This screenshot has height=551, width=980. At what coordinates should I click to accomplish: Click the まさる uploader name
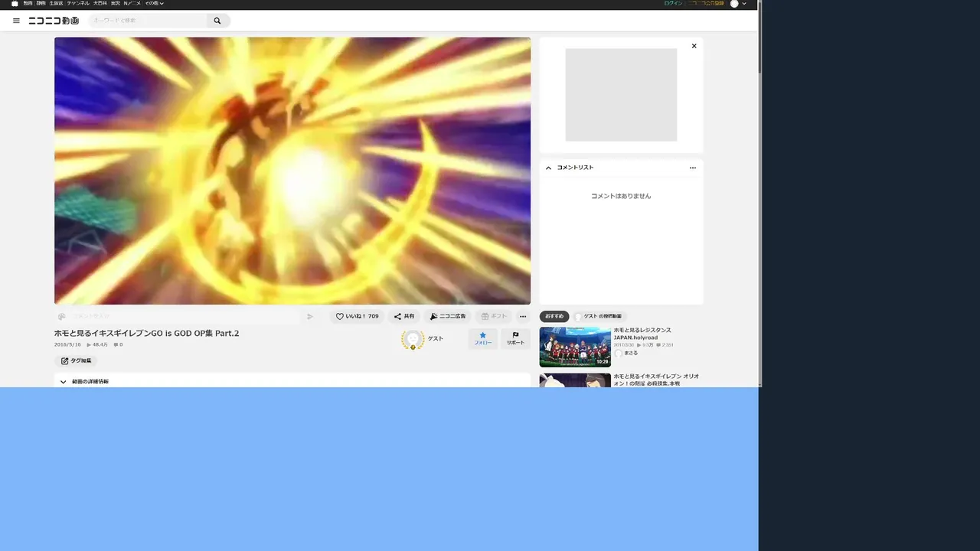[631, 353]
